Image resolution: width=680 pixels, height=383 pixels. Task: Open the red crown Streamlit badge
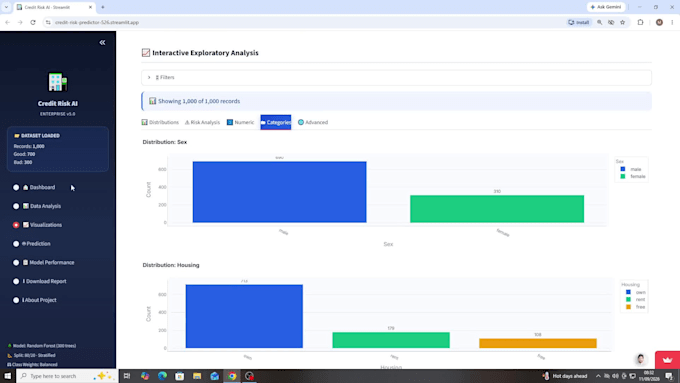point(667,360)
